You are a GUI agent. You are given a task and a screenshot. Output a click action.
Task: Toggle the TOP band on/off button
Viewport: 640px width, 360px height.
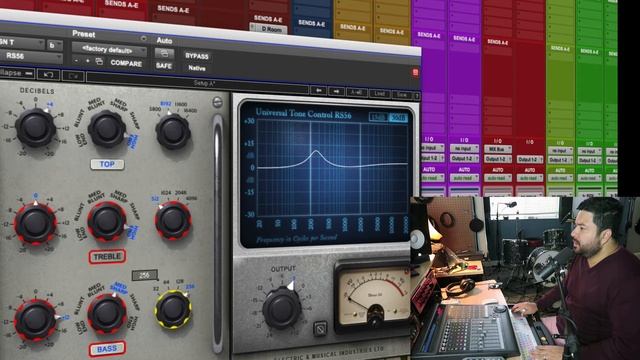[107, 164]
